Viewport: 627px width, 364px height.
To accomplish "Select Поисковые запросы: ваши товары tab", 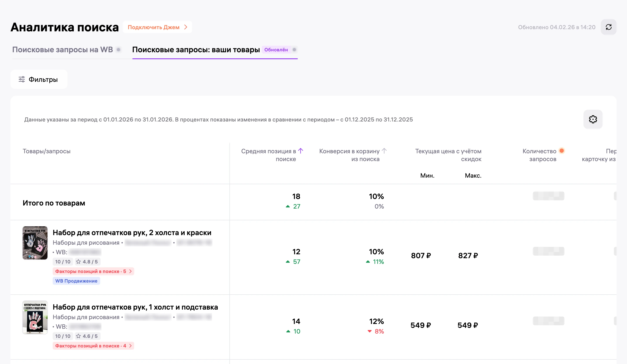I will [196, 50].
